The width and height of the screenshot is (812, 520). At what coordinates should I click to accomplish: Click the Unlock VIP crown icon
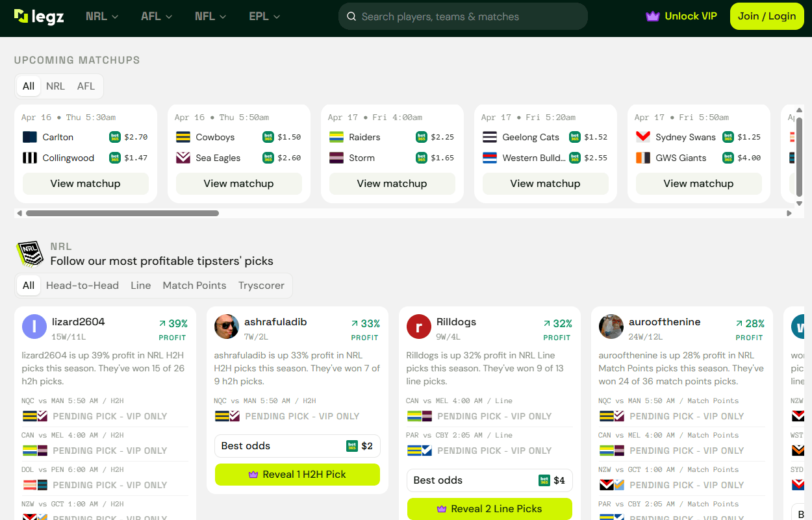point(652,16)
